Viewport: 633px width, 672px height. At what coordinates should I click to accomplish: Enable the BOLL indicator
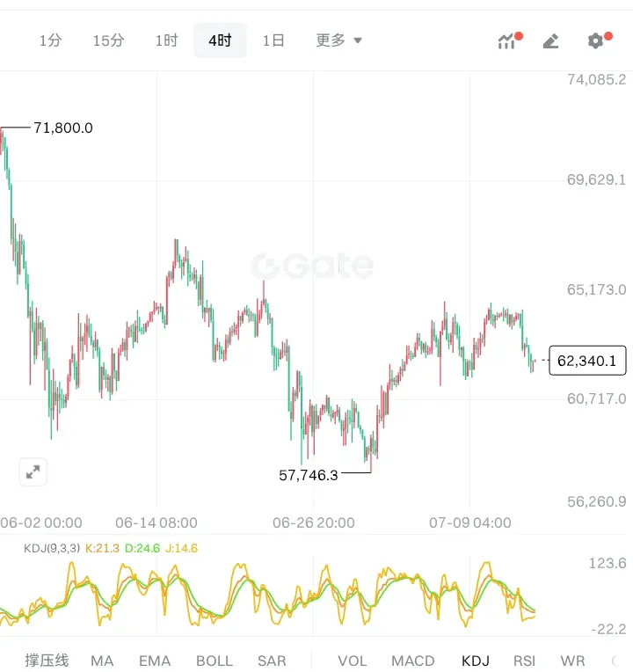coord(215,661)
